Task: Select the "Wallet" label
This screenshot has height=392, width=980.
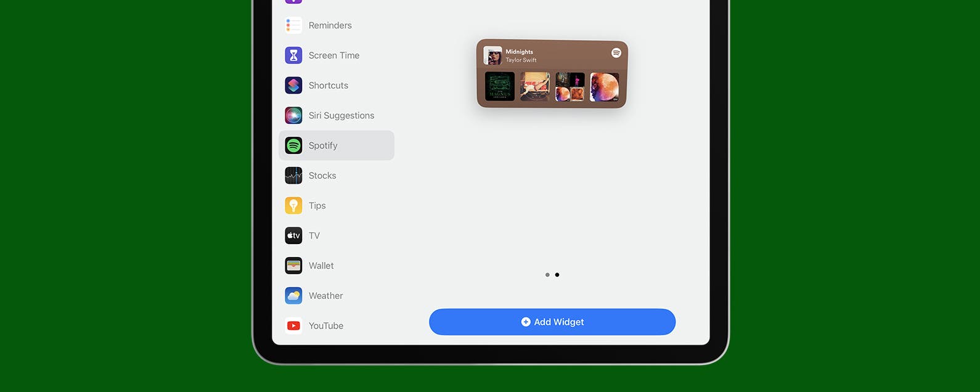Action: 321,266
